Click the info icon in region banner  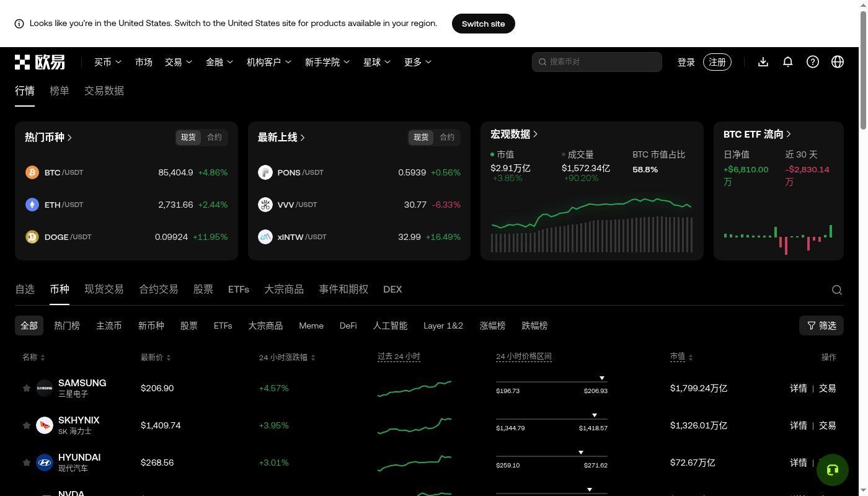19,24
